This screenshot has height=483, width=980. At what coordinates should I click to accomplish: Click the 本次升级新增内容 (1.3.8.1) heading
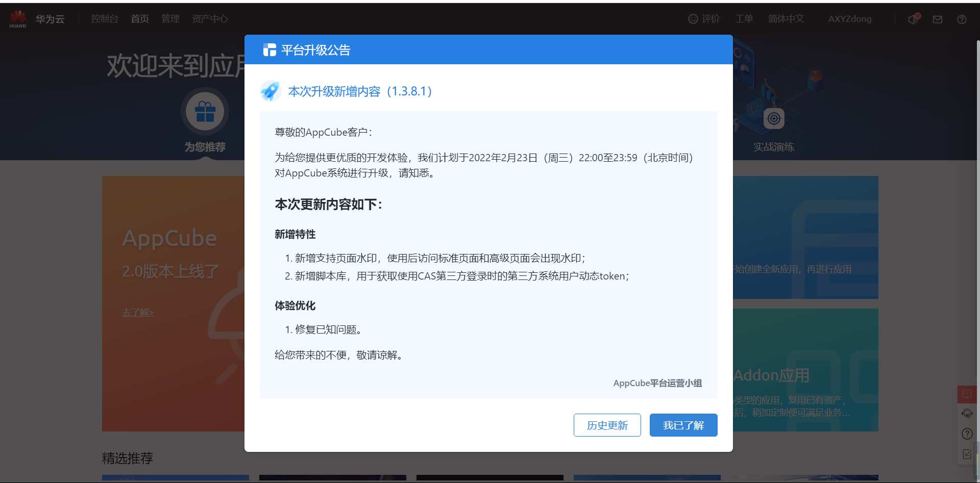(x=360, y=91)
